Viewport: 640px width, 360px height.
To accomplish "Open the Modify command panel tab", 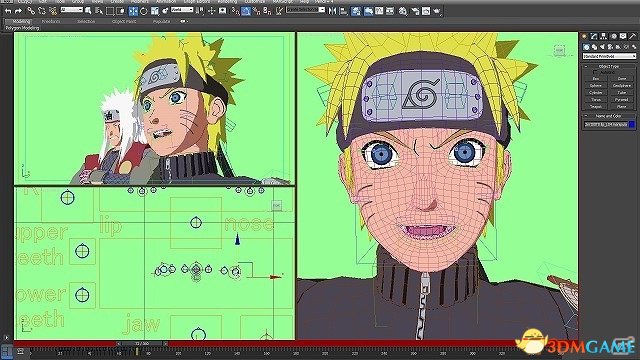I will pyautogui.click(x=594, y=36).
